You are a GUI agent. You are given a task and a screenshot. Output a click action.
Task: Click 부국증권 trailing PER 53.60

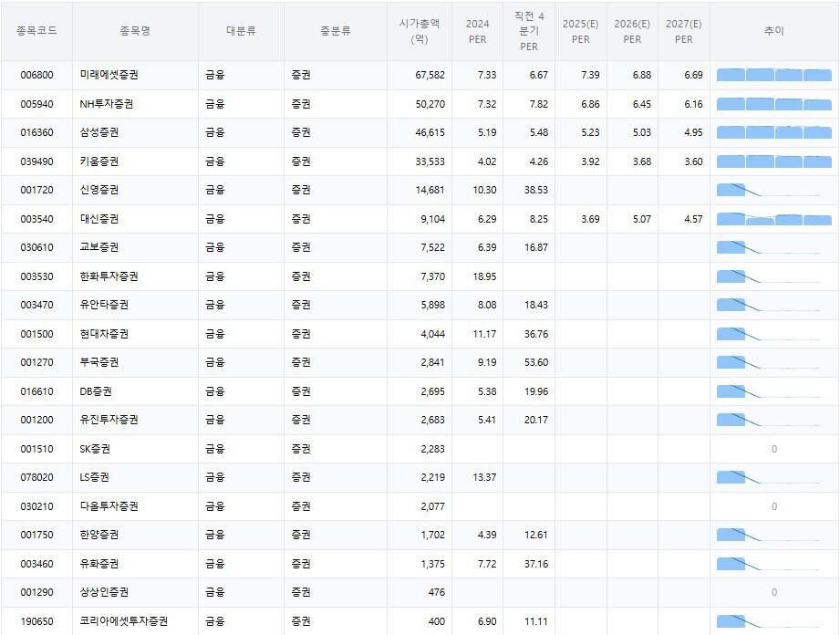536,362
